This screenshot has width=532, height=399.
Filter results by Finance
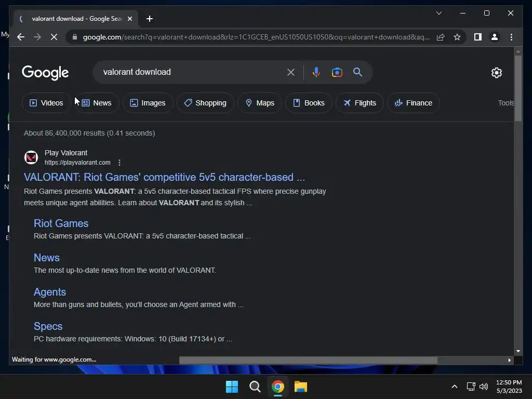coord(413,103)
